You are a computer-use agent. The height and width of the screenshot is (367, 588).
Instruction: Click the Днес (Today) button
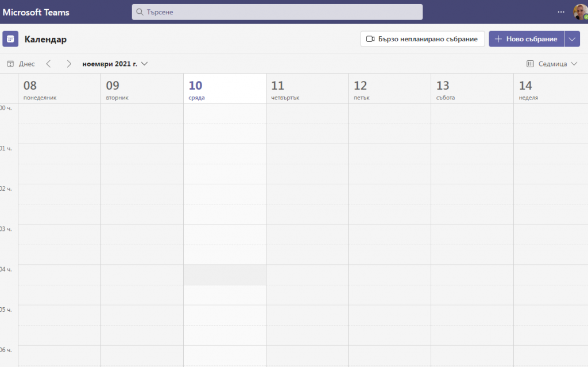point(21,64)
